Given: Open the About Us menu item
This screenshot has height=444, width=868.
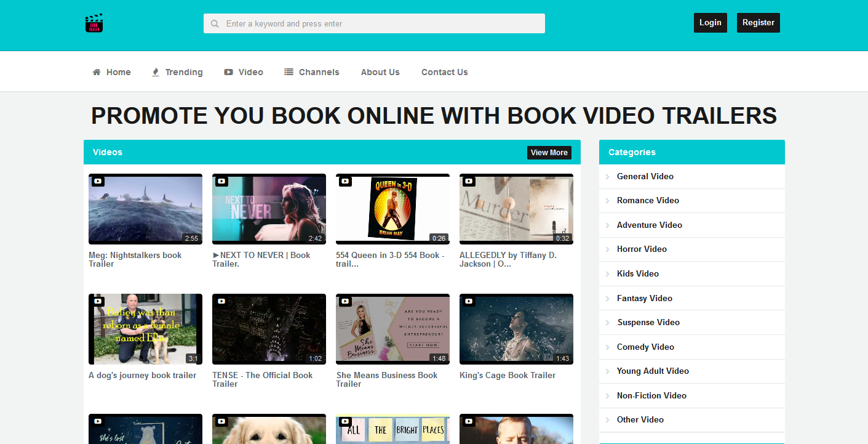Looking at the screenshot, I should (380, 72).
